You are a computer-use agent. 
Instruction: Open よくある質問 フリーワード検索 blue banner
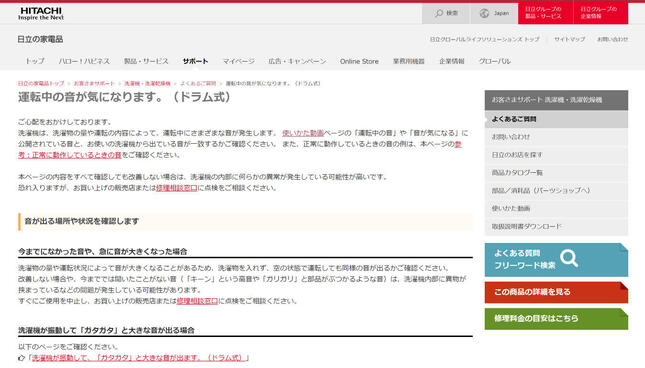[x=556, y=259]
